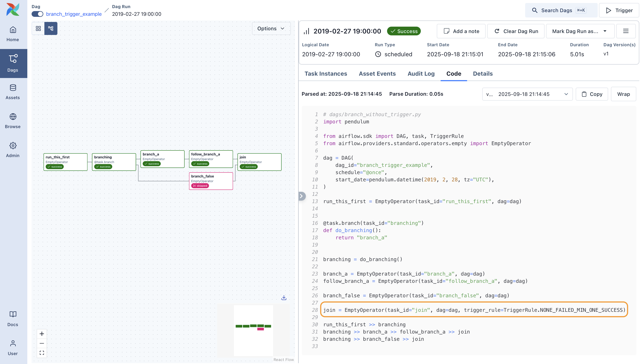Image resolution: width=641 pixels, height=364 pixels.
Task: Switch to grid view icon
Action: (38, 29)
